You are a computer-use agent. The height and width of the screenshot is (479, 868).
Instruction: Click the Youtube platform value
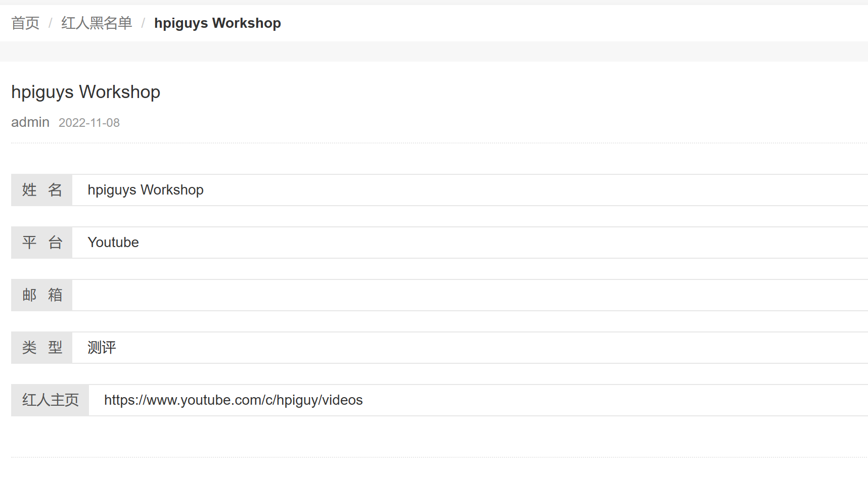(x=113, y=243)
